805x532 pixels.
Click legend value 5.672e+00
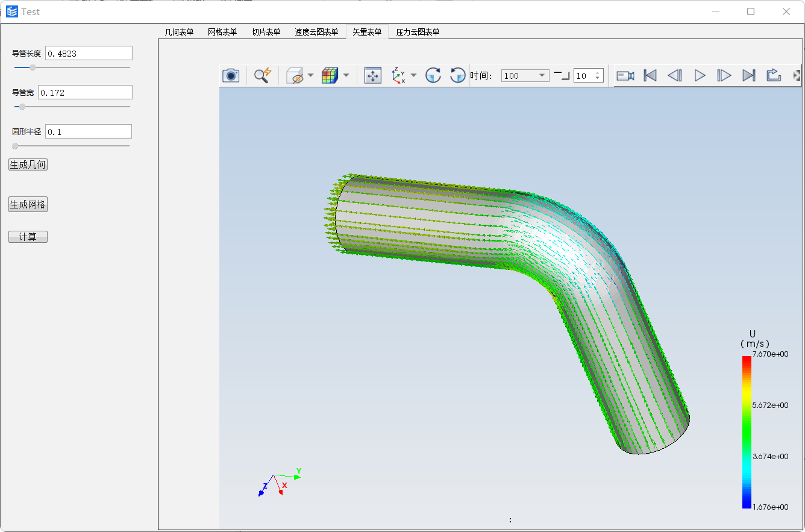pyautogui.click(x=771, y=405)
